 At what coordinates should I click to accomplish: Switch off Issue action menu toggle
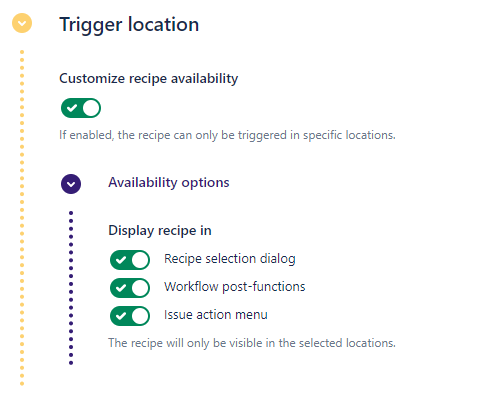(x=130, y=316)
